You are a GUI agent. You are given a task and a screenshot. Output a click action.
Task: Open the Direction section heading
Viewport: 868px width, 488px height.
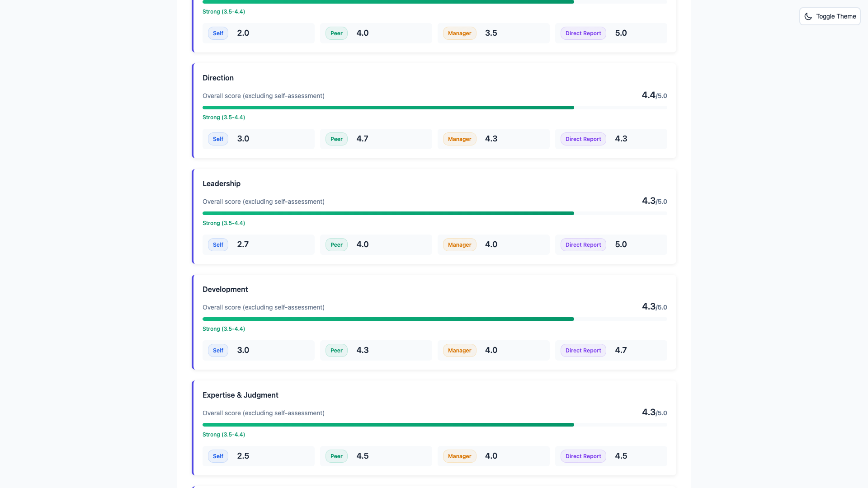click(x=218, y=78)
